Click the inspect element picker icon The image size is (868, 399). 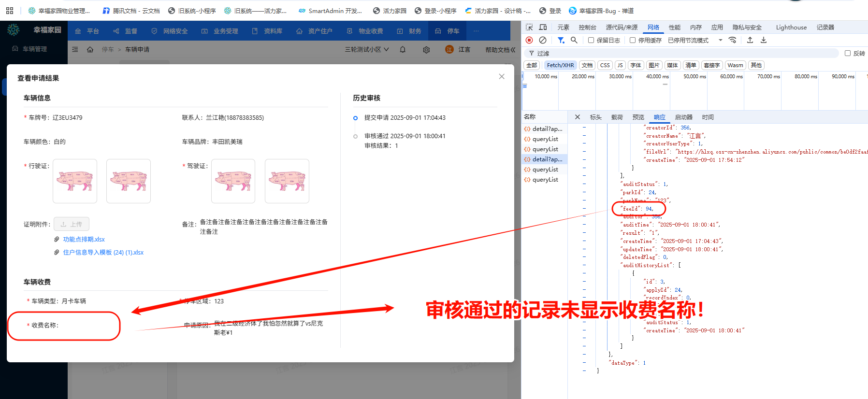click(529, 28)
